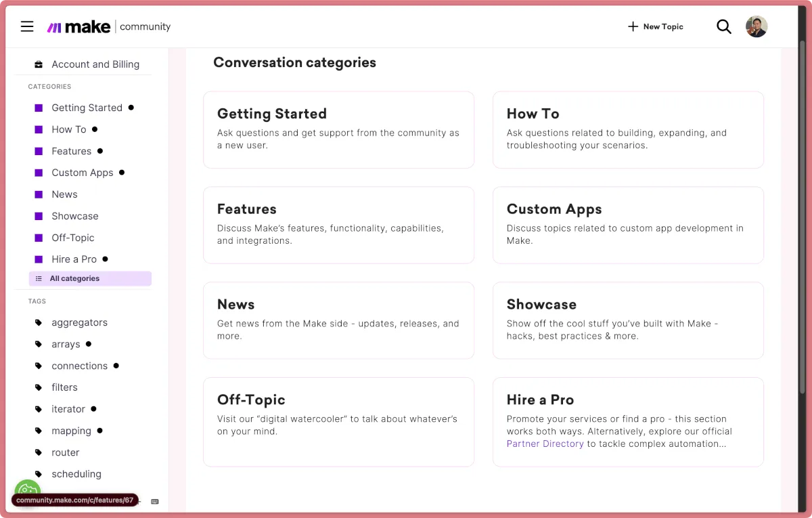Click purple square icon next to sidebar Off-Topic
The height and width of the screenshot is (518, 812).
(x=39, y=238)
